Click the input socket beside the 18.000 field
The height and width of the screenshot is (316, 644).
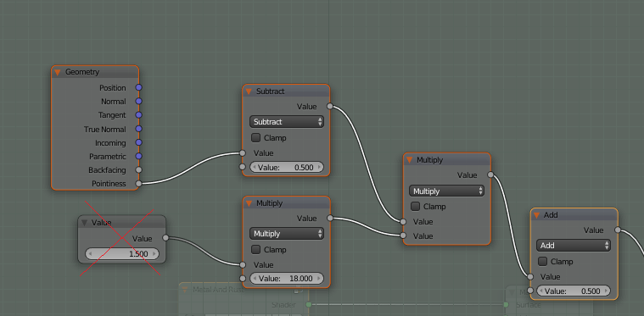point(243,278)
